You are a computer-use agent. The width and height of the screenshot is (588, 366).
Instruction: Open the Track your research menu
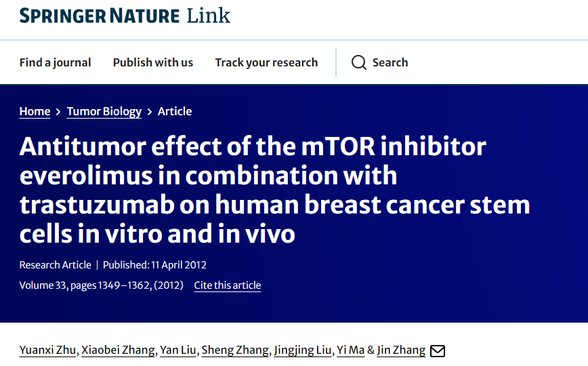tap(266, 62)
